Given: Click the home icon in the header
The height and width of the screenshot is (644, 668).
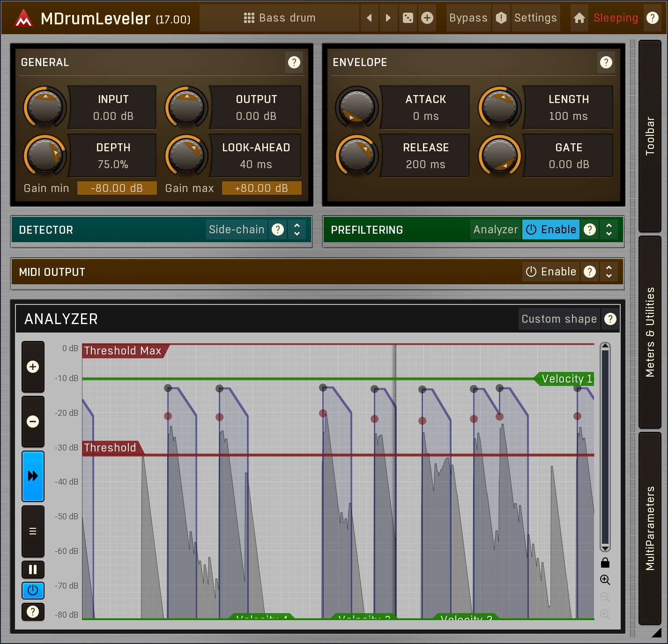Looking at the screenshot, I should click(x=579, y=18).
